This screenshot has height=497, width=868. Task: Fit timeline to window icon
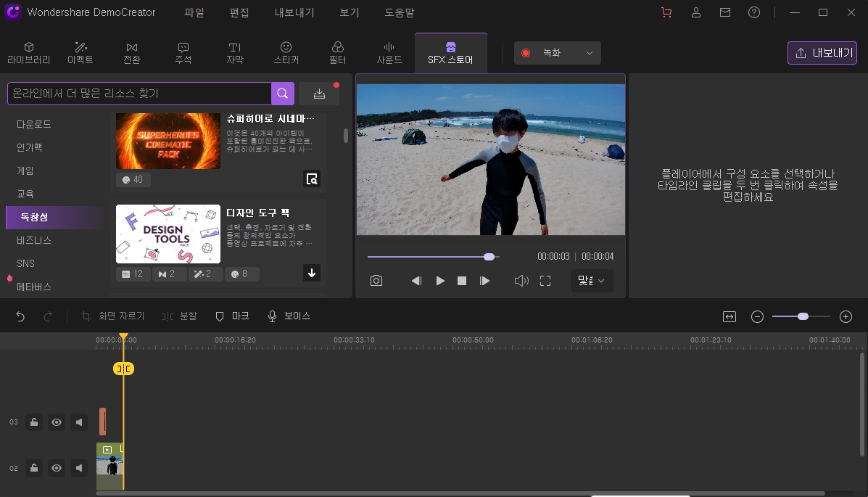(x=729, y=316)
